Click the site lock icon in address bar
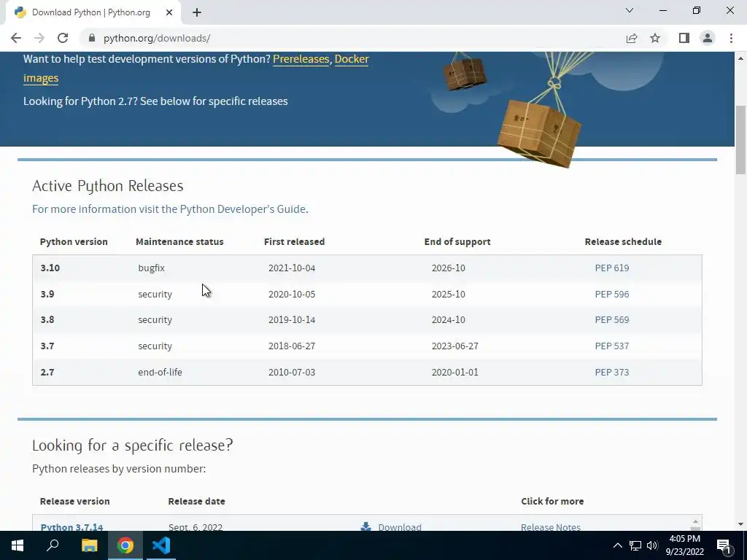 point(92,38)
